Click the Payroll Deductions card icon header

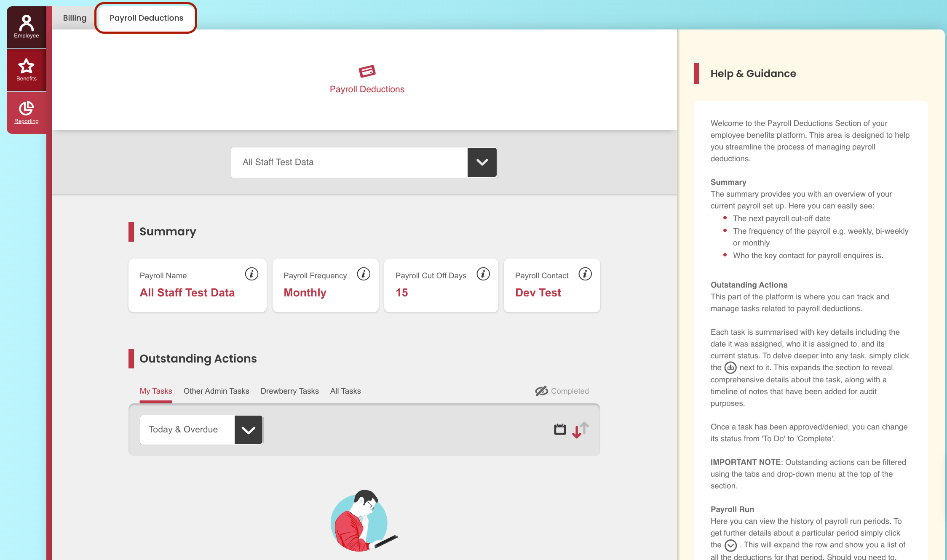pyautogui.click(x=367, y=71)
